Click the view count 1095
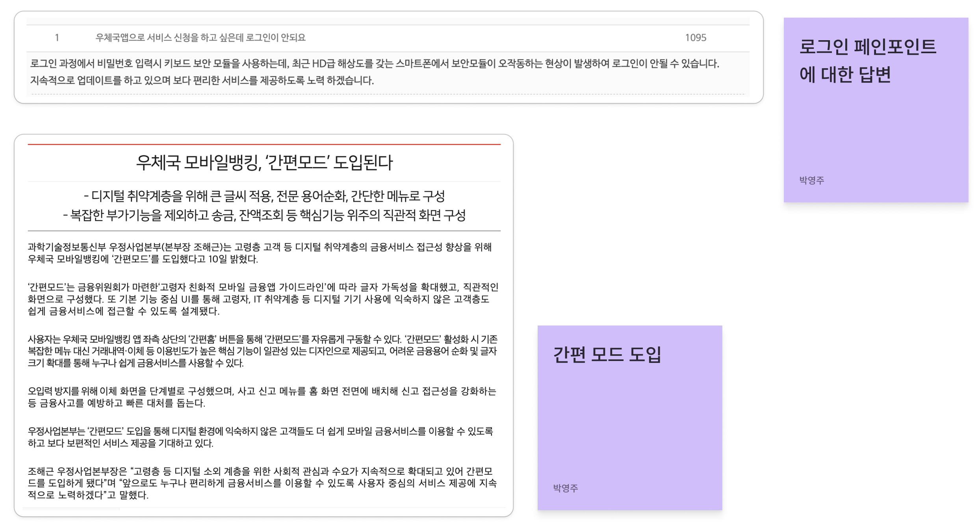 [x=695, y=38]
